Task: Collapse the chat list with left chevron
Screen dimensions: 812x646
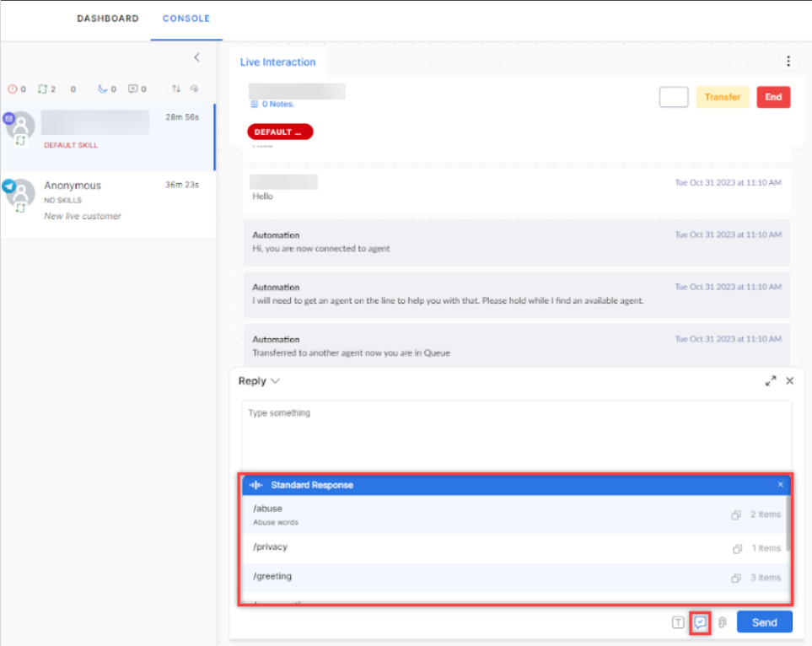Action: (196, 57)
